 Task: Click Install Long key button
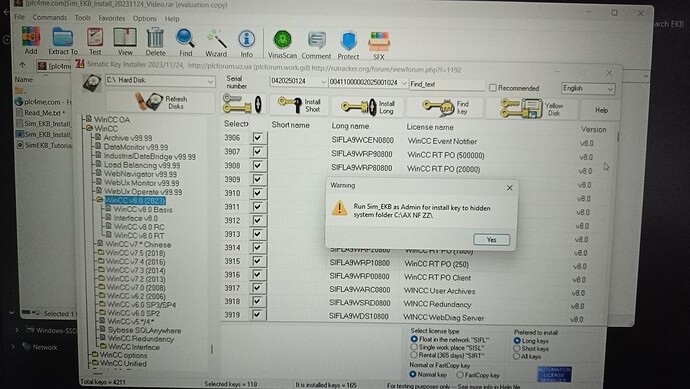[368, 106]
